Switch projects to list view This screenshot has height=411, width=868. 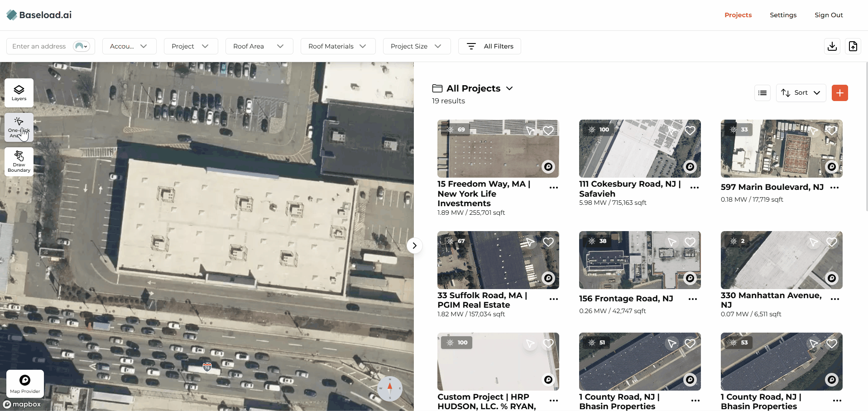click(x=762, y=92)
